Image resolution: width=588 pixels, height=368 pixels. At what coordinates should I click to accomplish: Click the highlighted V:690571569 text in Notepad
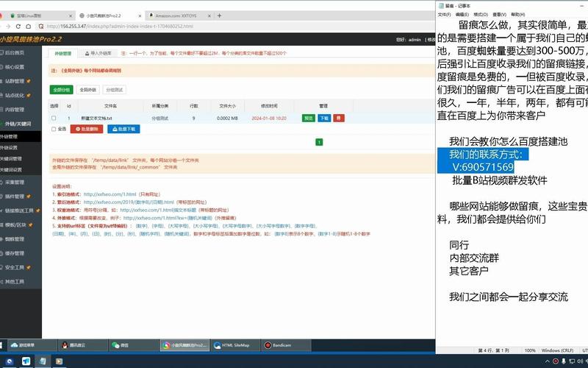pos(483,167)
